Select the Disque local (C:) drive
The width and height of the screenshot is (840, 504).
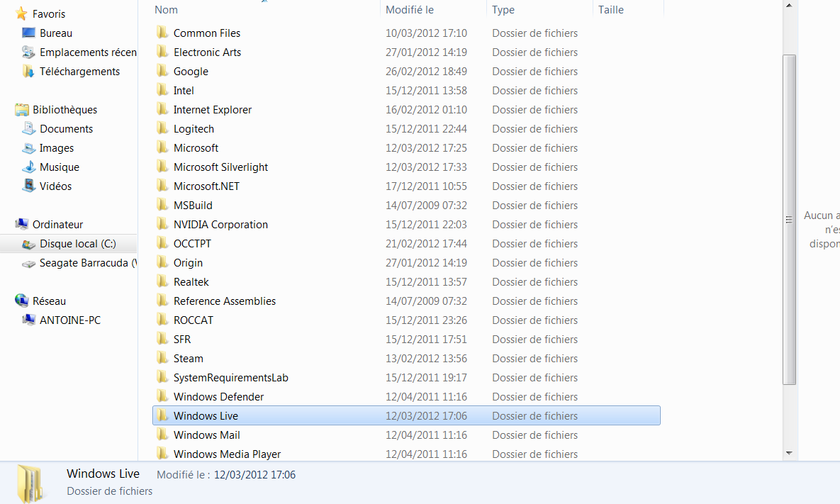(x=77, y=244)
